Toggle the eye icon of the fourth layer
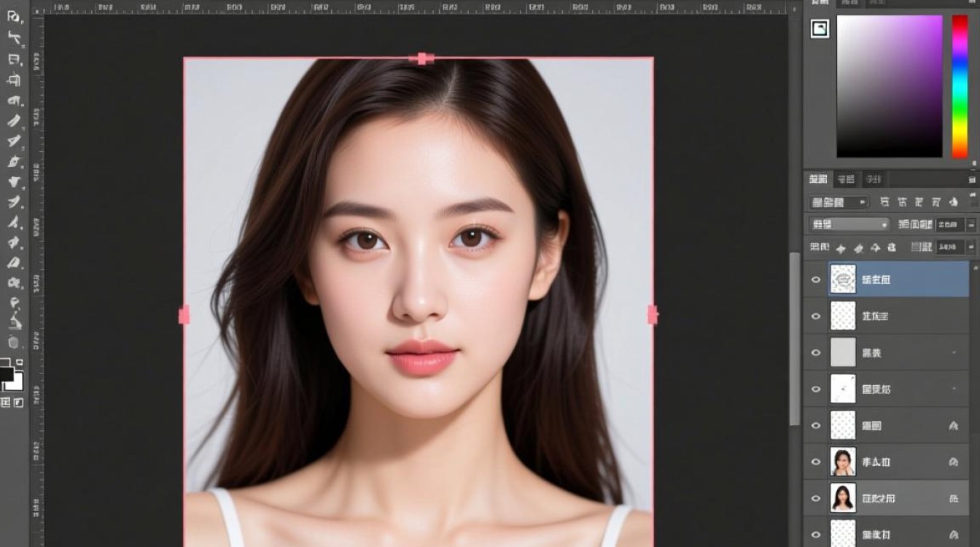 click(x=816, y=389)
